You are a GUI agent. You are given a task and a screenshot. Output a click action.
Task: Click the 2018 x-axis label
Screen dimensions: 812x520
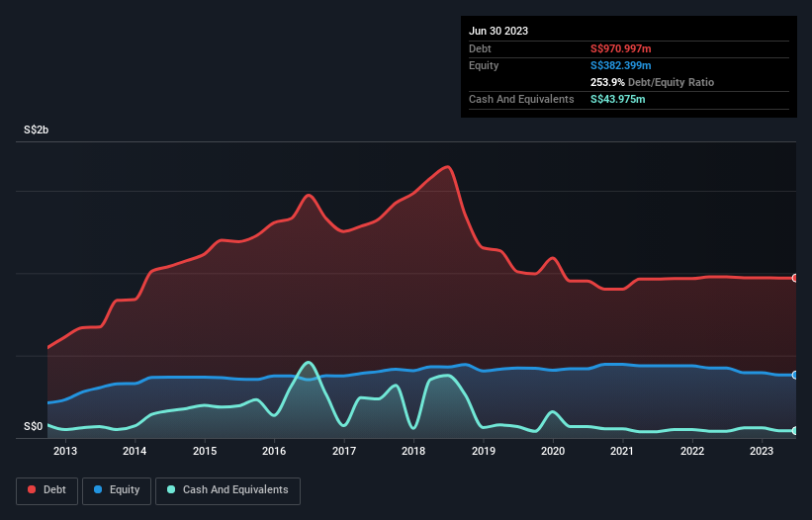[x=413, y=451]
